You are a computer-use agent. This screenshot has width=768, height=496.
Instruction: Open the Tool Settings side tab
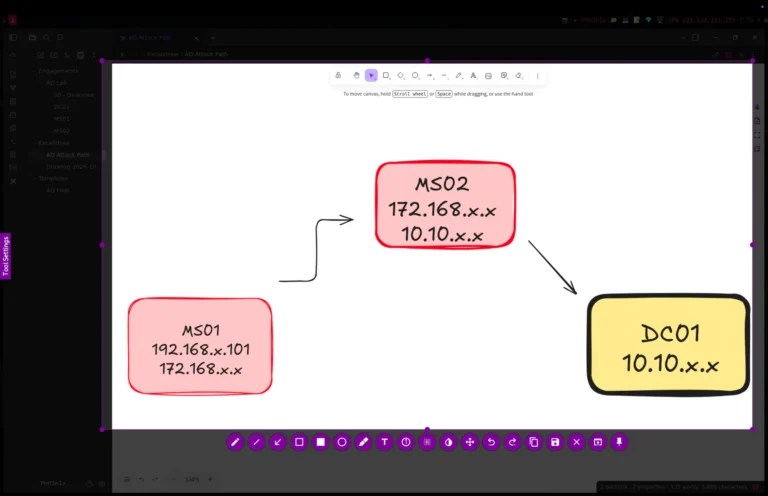pyautogui.click(x=5, y=256)
